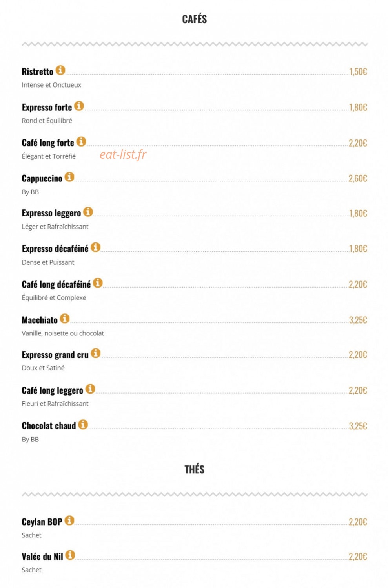Click info icon next to Café long décaféiné
388x588 pixels.
[98, 283]
